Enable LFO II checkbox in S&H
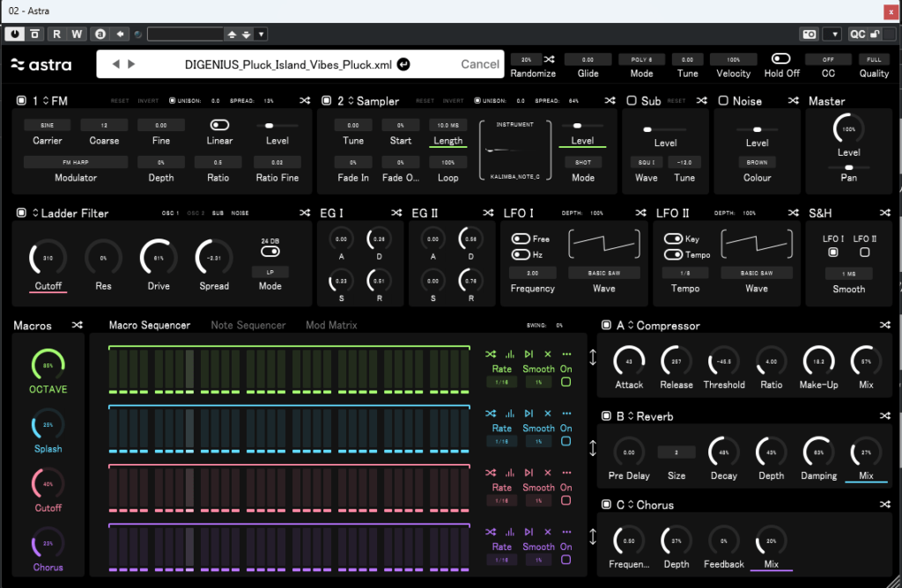 coord(864,253)
